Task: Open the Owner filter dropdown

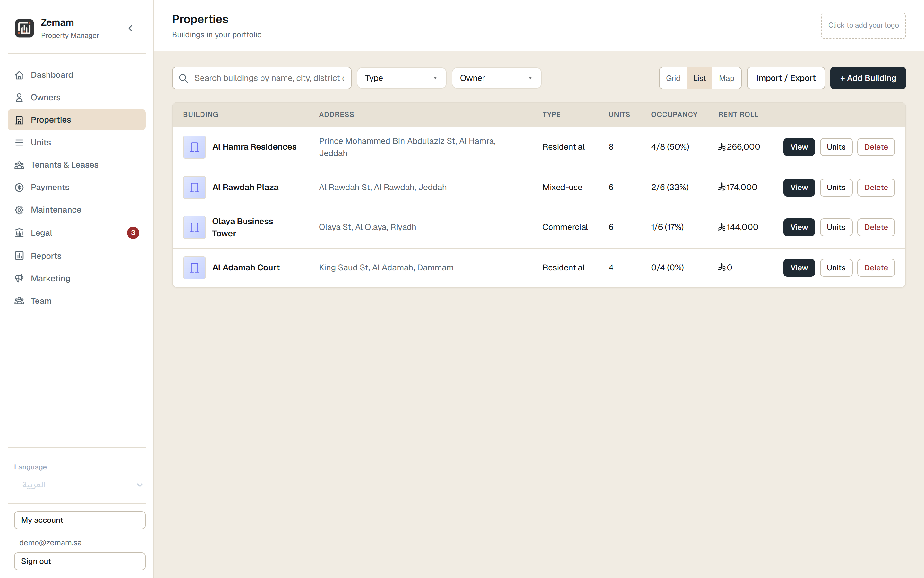Action: pos(496,78)
